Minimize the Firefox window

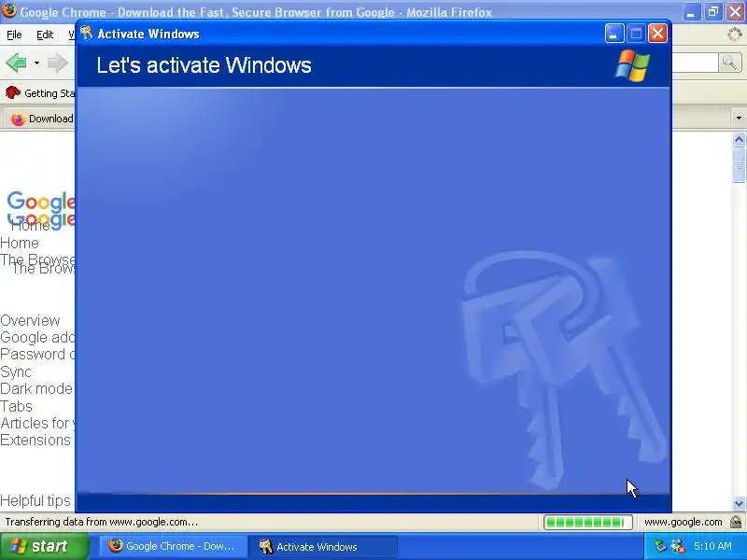[x=691, y=12]
